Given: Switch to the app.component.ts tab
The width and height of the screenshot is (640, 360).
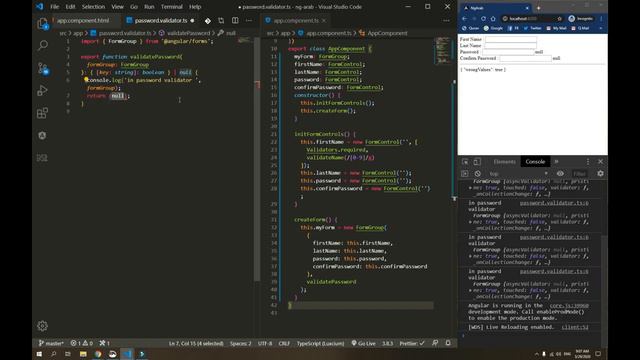Looking at the screenshot, I should [x=296, y=20].
